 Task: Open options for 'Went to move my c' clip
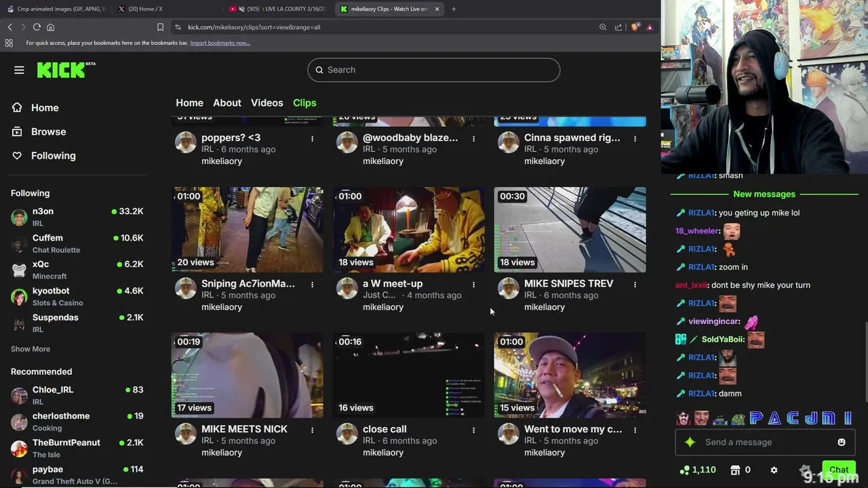pos(635,430)
